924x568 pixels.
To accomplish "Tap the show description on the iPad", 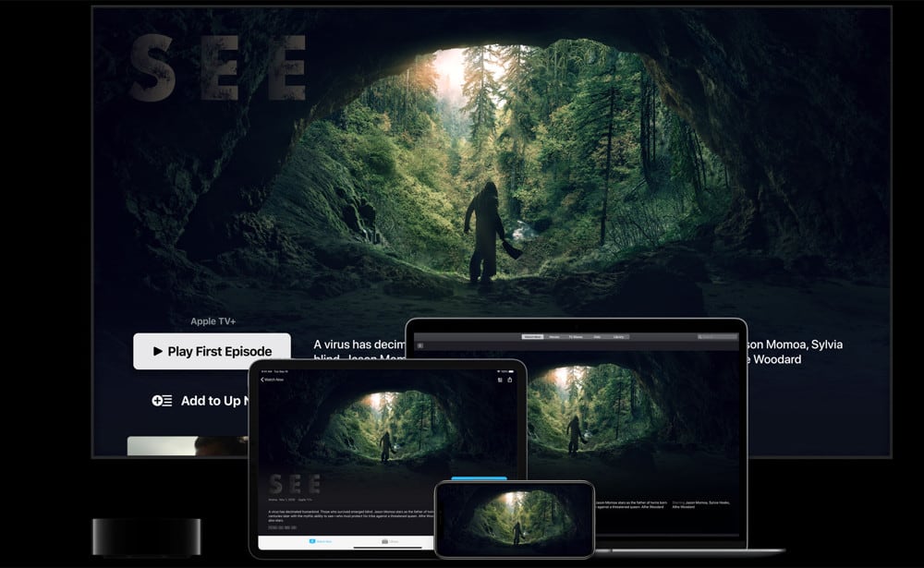I will pyautogui.click(x=351, y=516).
